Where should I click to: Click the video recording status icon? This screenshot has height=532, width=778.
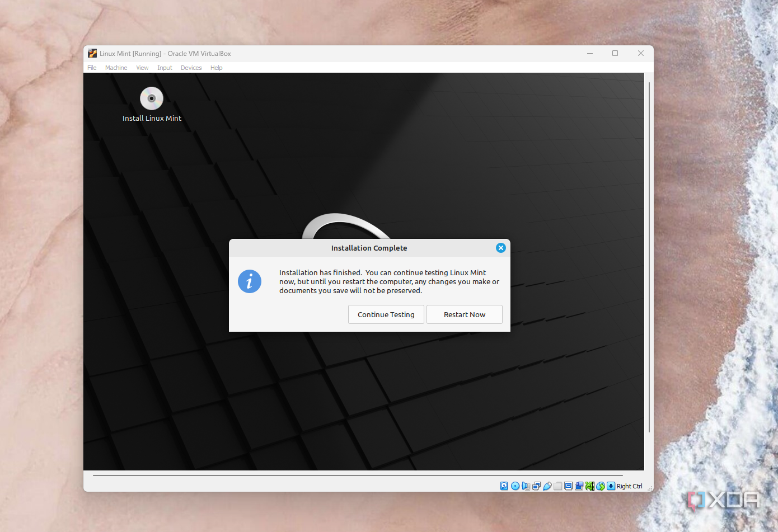point(579,486)
